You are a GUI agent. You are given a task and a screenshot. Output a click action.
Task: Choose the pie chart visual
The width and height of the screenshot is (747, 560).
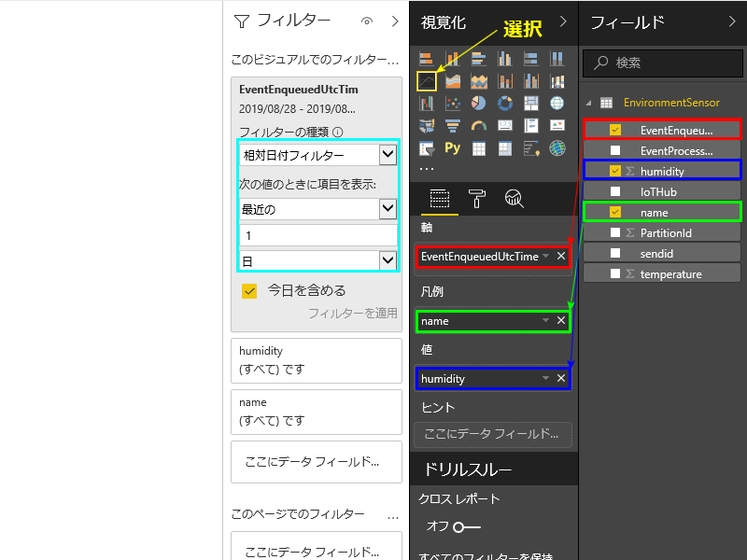point(479,104)
